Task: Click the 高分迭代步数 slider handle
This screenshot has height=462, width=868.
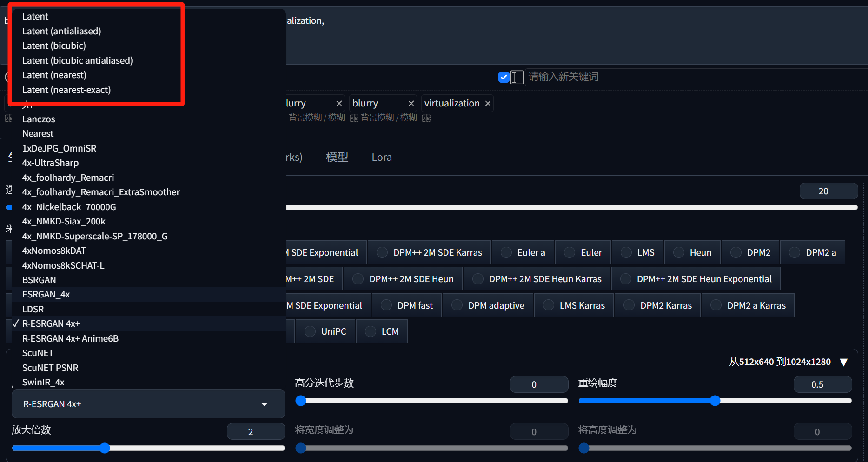Action: [x=301, y=401]
